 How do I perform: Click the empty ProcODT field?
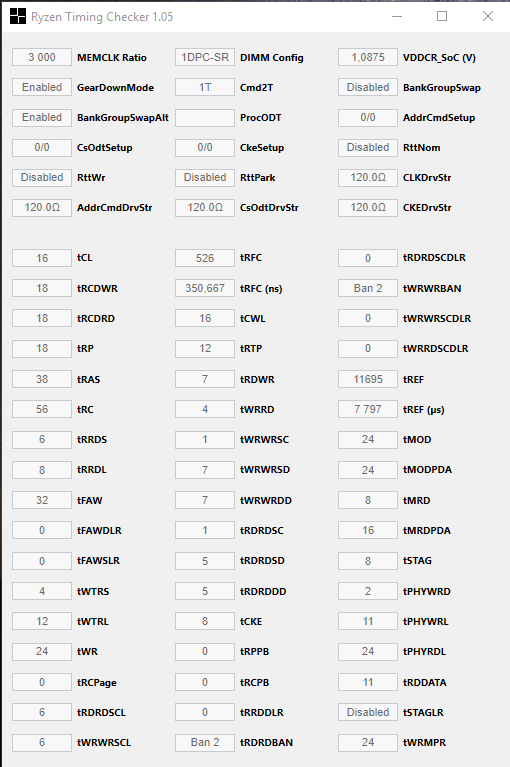205,117
